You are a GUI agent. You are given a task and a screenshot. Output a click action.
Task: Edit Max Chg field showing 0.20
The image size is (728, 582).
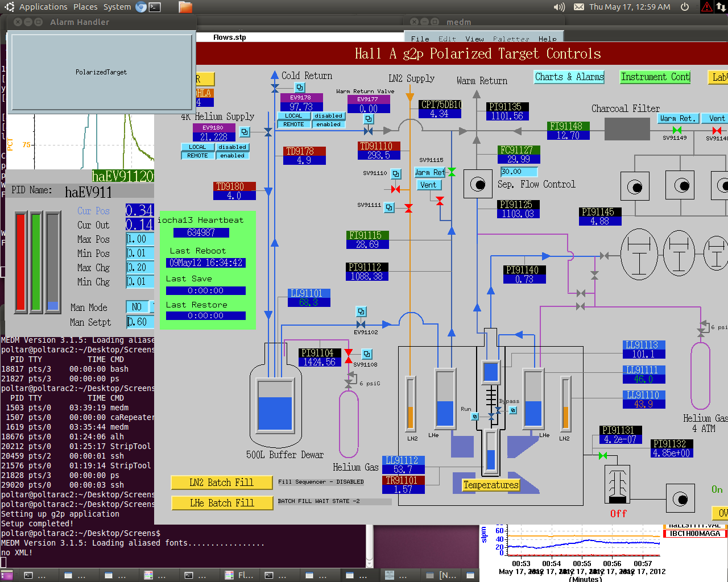pyautogui.click(x=140, y=268)
